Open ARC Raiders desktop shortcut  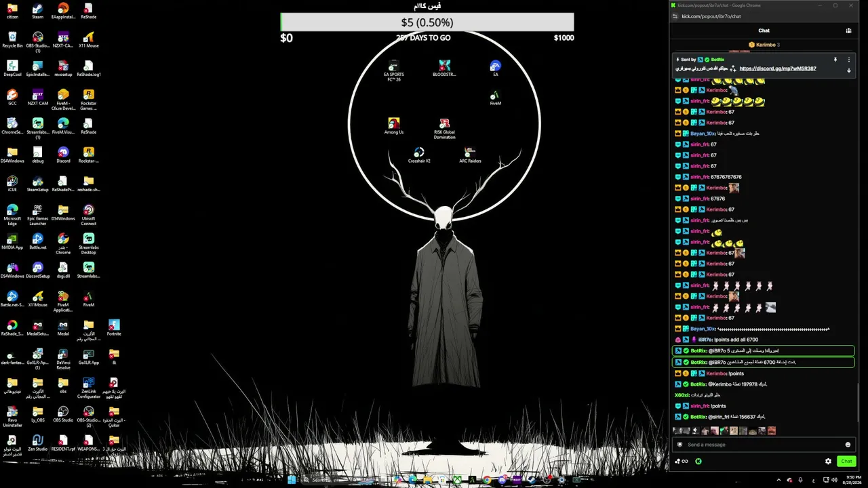470,155
